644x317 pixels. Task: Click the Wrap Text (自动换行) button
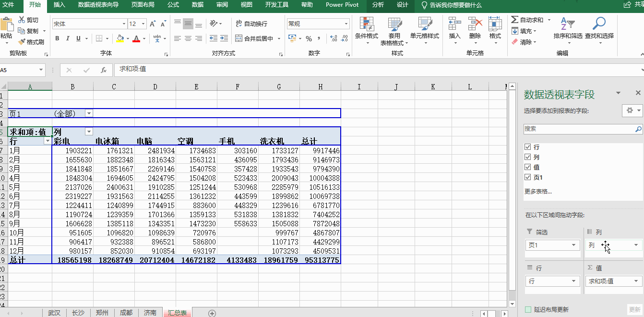[251, 24]
